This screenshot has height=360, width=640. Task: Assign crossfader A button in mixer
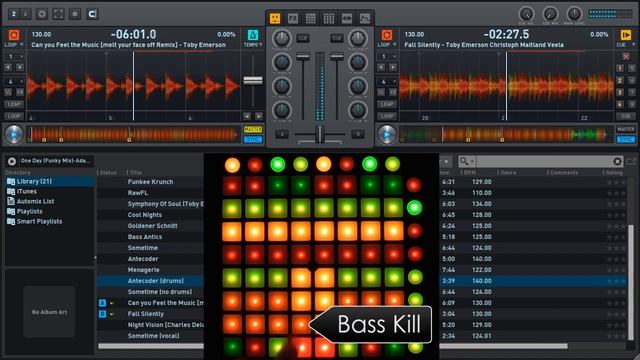coord(282,134)
